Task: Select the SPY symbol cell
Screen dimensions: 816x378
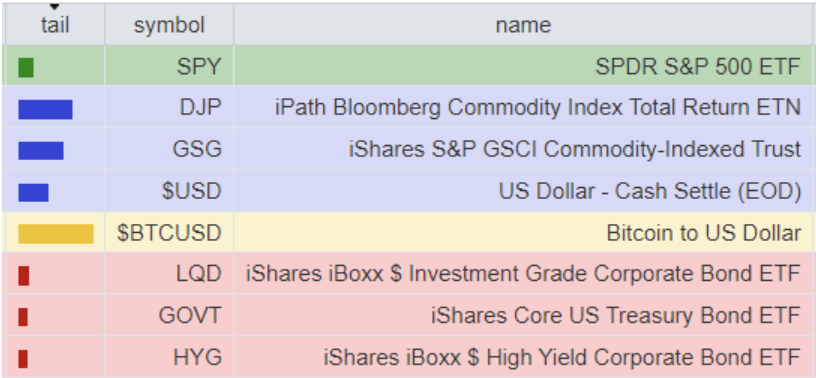Action: click(x=169, y=66)
